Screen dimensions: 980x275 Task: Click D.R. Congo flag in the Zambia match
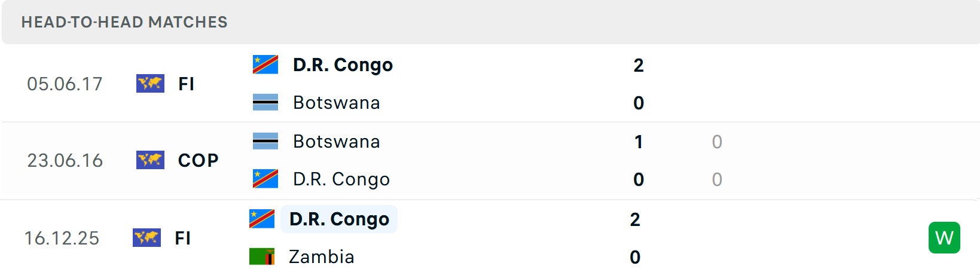click(x=262, y=219)
